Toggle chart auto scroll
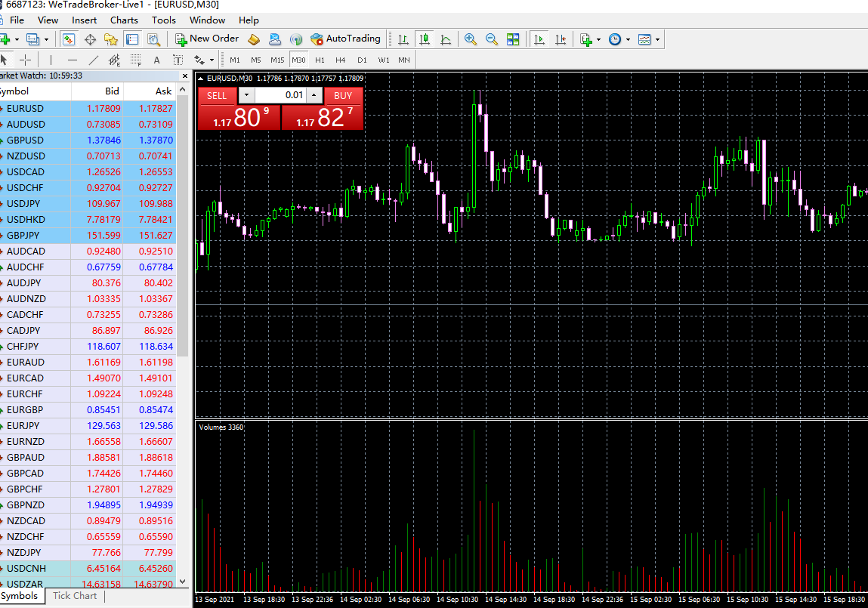Viewport: 868px width, 608px height. click(x=539, y=39)
